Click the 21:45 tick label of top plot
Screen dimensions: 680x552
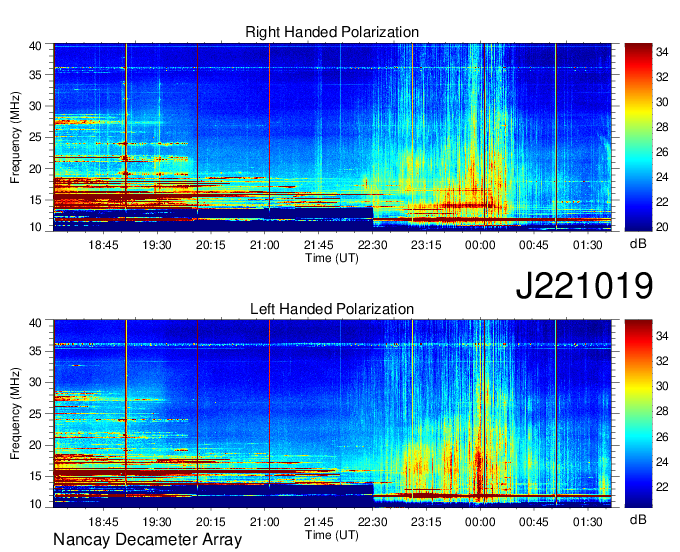[x=318, y=245]
